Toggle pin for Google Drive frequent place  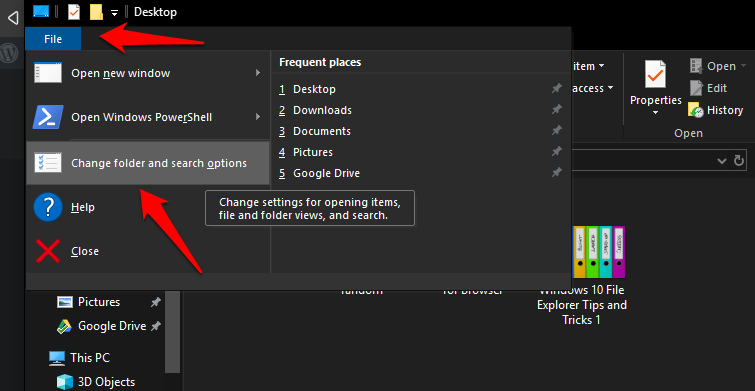557,172
